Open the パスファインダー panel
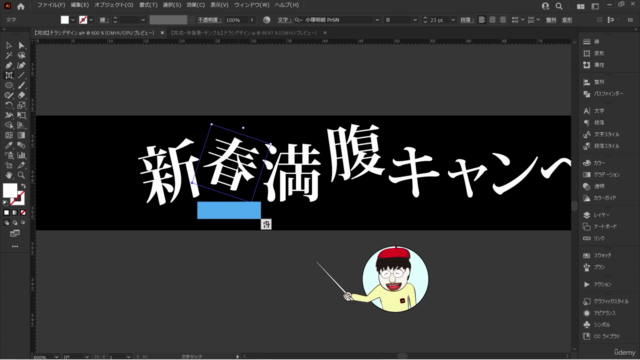The width and height of the screenshot is (640, 360). point(603,93)
